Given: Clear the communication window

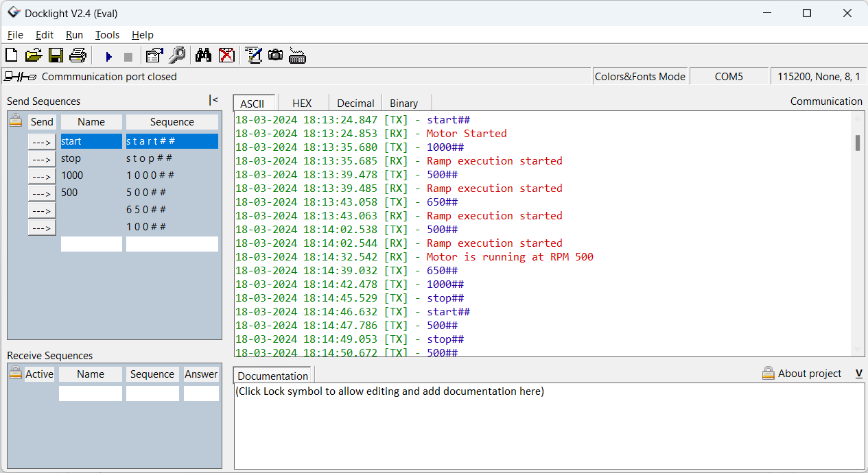Looking at the screenshot, I should coord(226,55).
